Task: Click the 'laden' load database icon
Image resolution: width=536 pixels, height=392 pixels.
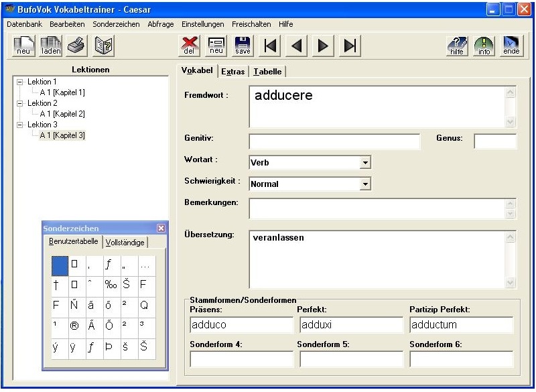Action: tap(51, 46)
